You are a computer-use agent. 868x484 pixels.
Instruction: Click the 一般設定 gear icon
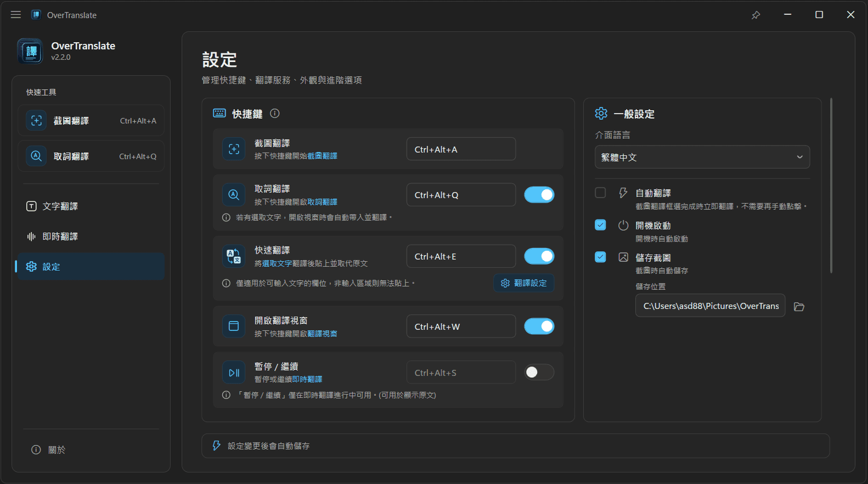[x=601, y=114]
